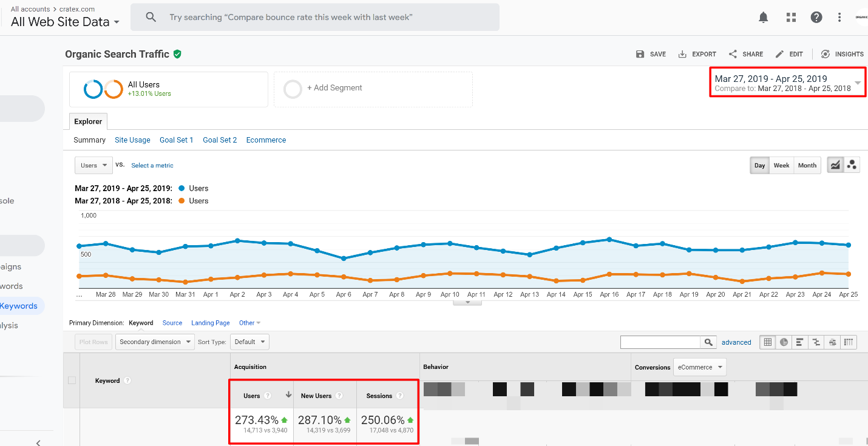This screenshot has height=446, width=868.
Task: Click the help icon beside New Users
Action: click(339, 396)
